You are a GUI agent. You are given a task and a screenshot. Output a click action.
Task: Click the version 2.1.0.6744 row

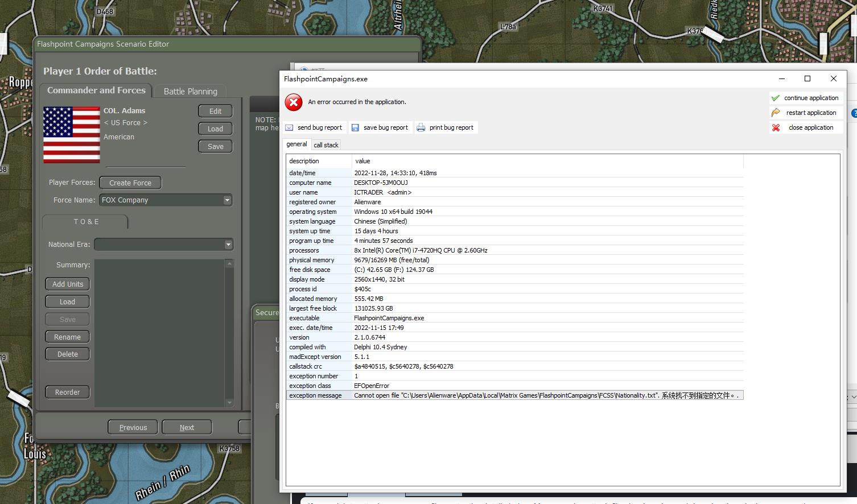(x=514, y=337)
